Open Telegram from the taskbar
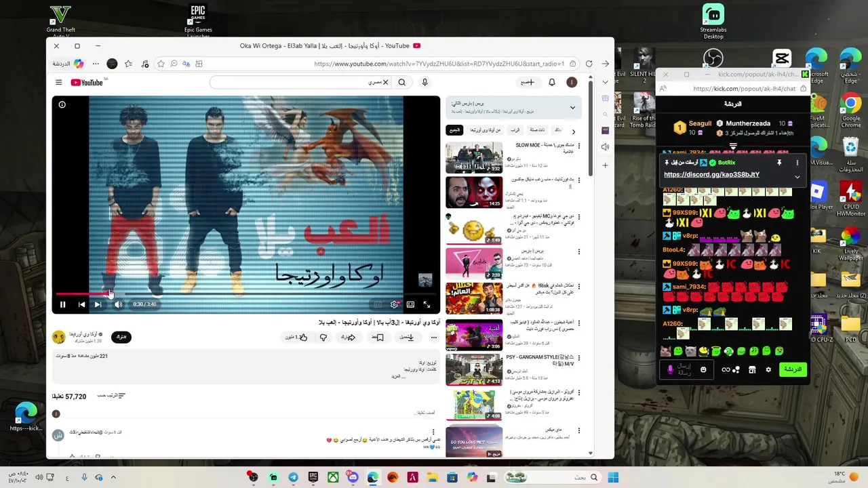This screenshot has width=868, height=488. pos(293,477)
